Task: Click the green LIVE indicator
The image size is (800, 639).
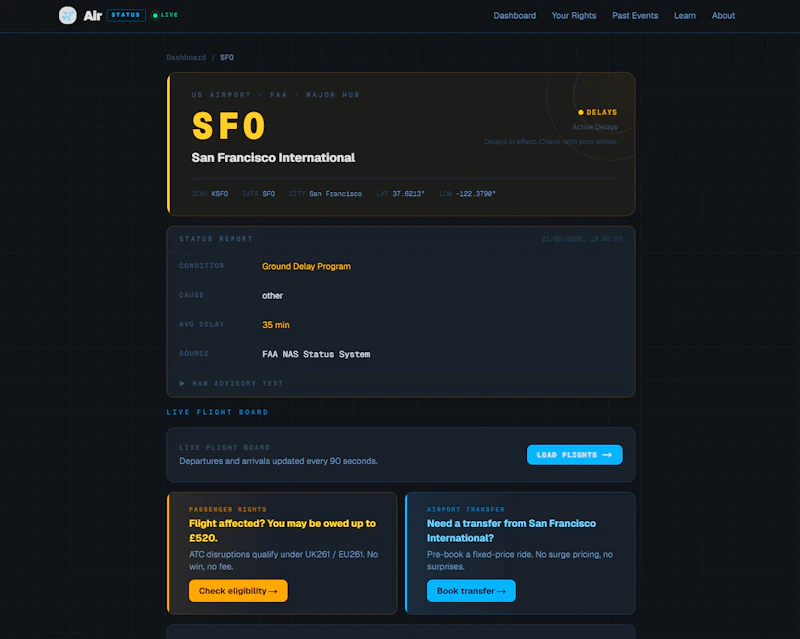Action: (165, 15)
